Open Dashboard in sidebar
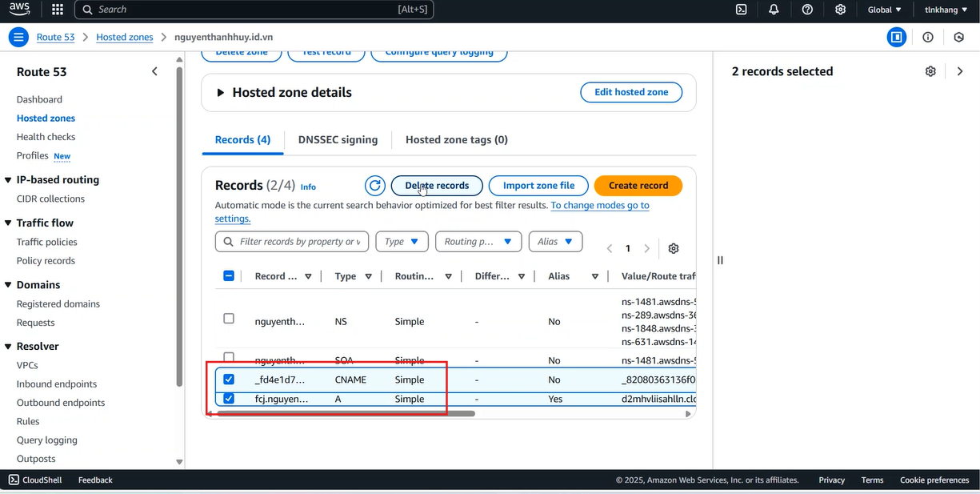 pos(39,99)
